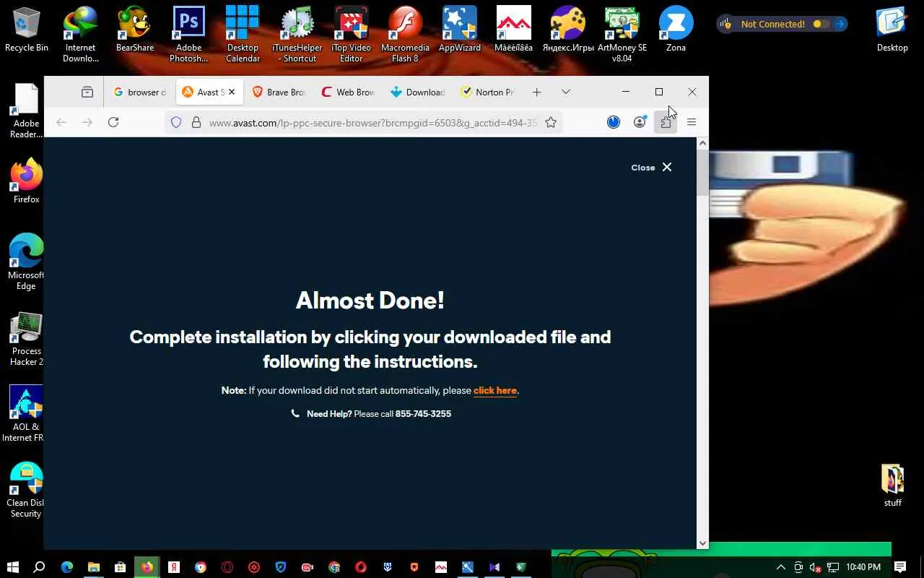Switch to the Brave Browser tab
Image resolution: width=924 pixels, height=578 pixels.
point(279,92)
